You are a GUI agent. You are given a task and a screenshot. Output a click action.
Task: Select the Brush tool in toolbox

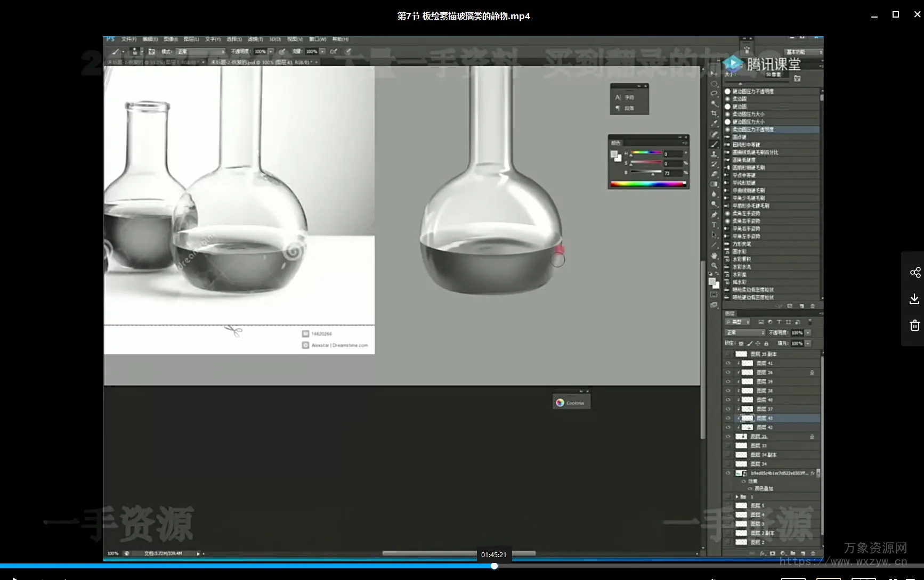[x=714, y=144]
